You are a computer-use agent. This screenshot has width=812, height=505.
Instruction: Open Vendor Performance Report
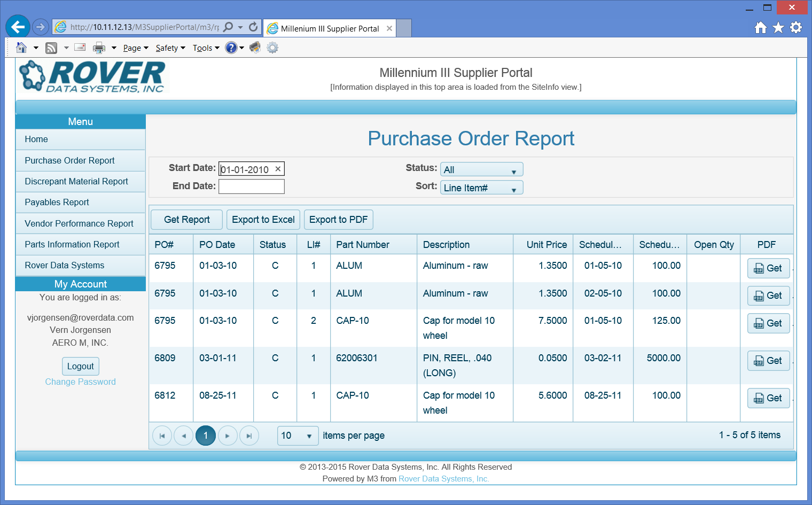[x=81, y=223]
